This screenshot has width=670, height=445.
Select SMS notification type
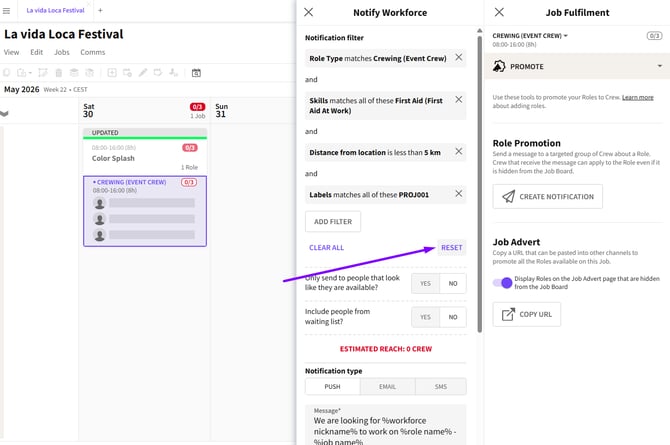[x=441, y=386]
